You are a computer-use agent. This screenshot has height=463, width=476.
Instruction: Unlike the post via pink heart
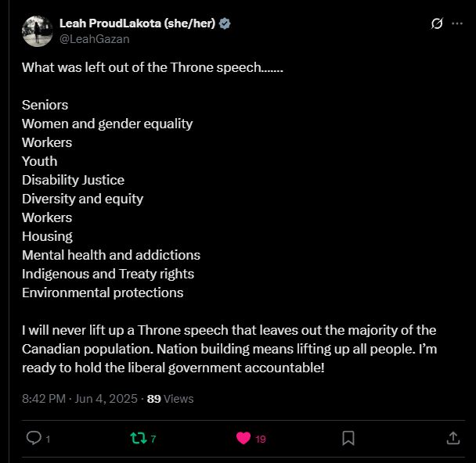tap(243, 438)
